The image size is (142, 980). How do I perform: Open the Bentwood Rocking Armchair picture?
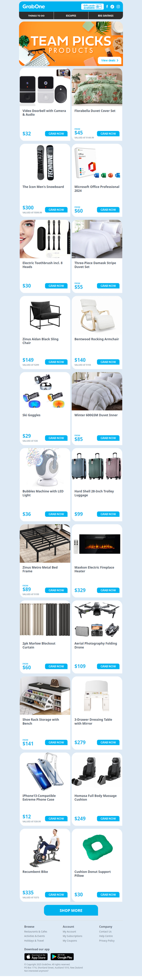pyautogui.click(x=97, y=315)
